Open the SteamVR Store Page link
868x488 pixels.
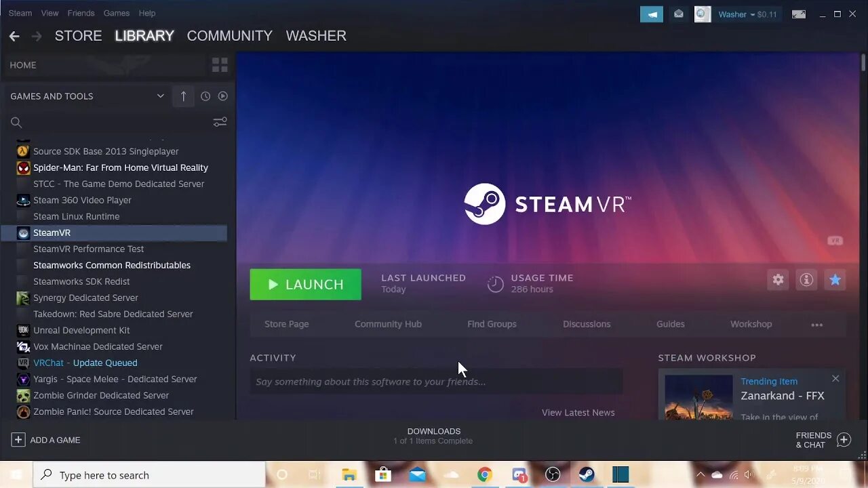click(x=287, y=324)
